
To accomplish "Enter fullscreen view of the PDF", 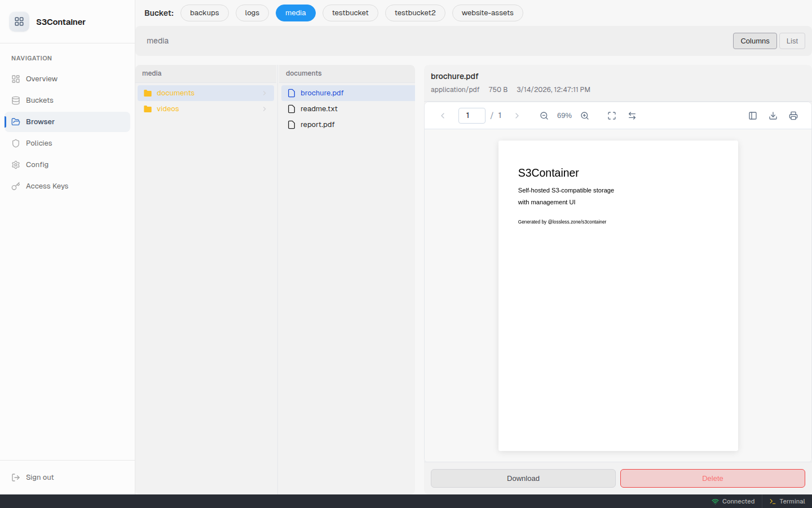I will coord(611,115).
